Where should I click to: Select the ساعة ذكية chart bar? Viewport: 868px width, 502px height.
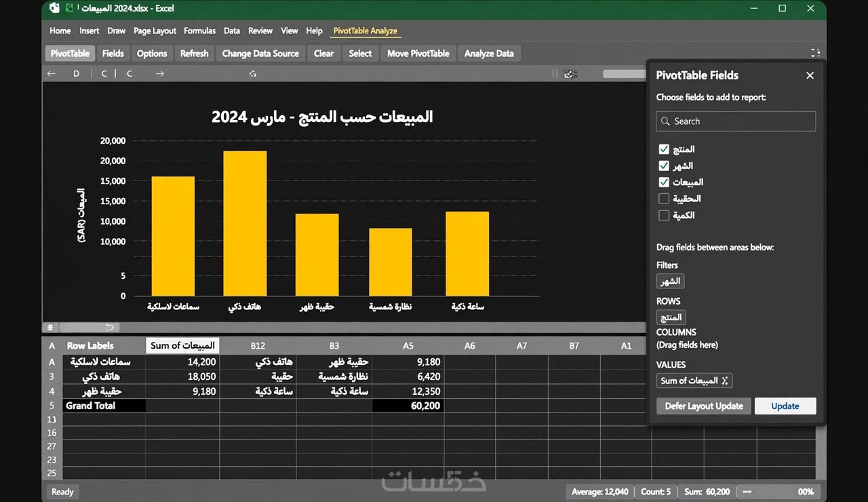tap(467, 254)
